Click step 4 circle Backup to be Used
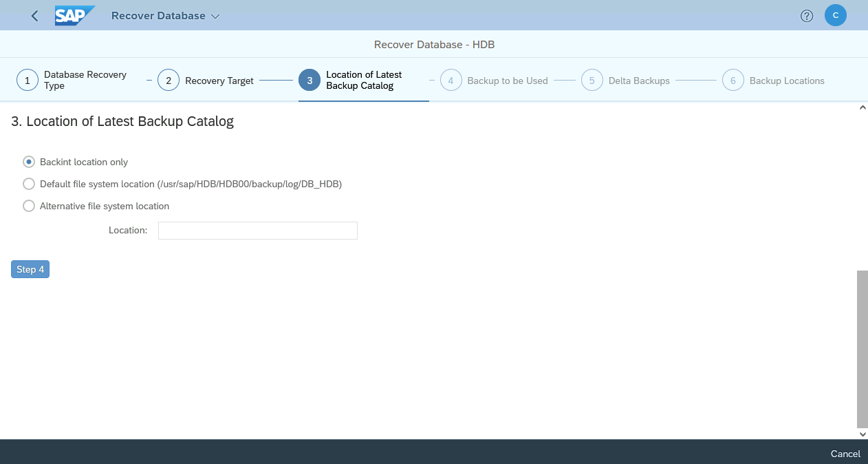 [451, 81]
